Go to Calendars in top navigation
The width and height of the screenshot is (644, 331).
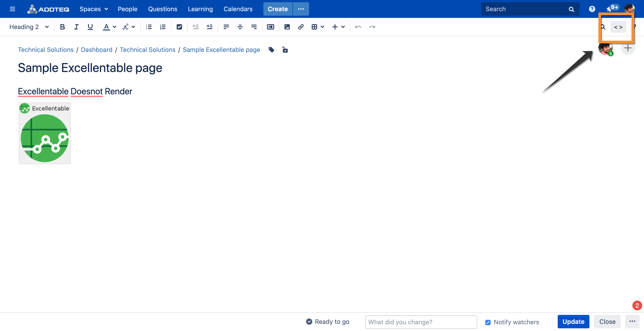coord(238,9)
